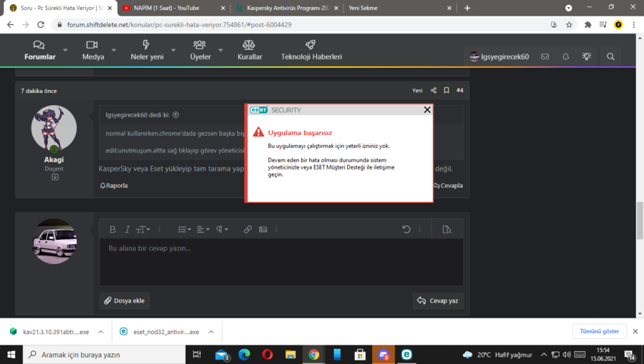Toggle bold formatting in reply editor
644x364 pixels.
pyautogui.click(x=112, y=230)
